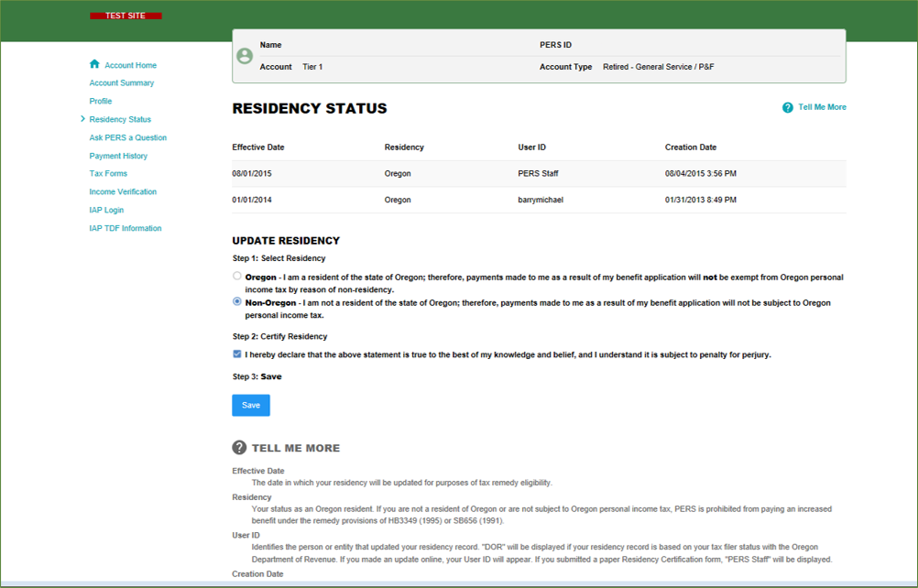Go to Account Summary
Image resolution: width=918 pixels, height=588 pixels.
(121, 83)
